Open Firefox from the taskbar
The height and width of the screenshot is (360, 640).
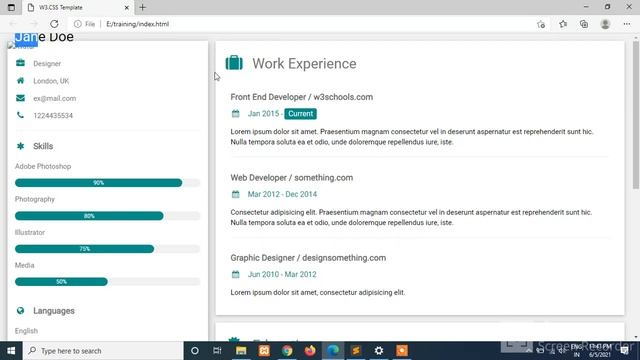[310, 351]
